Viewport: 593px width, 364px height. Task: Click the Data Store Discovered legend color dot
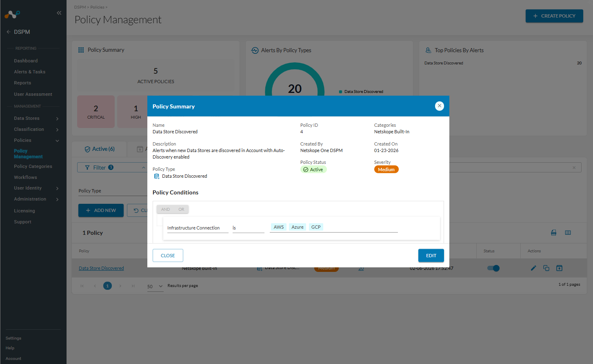coord(340,92)
